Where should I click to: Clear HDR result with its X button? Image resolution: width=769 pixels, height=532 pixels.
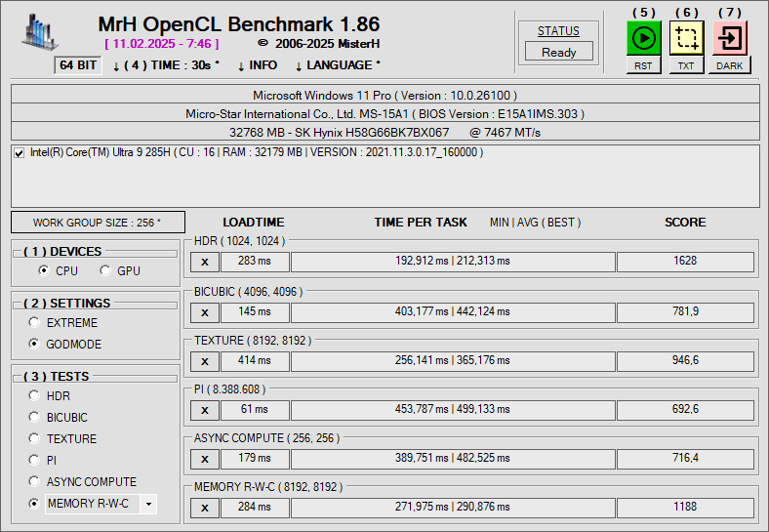(x=205, y=262)
